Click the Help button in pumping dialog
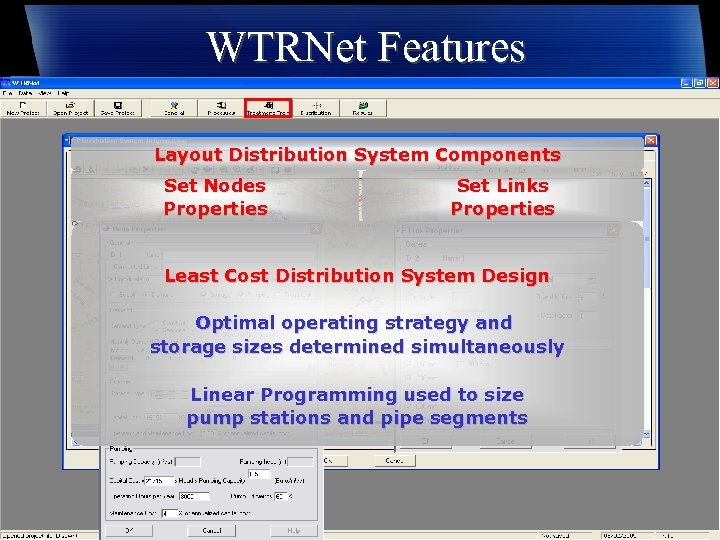This screenshot has height=540, width=720. (x=293, y=530)
